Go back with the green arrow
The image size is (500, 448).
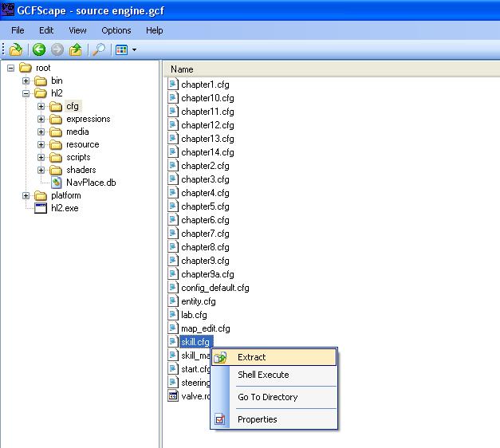(x=39, y=49)
